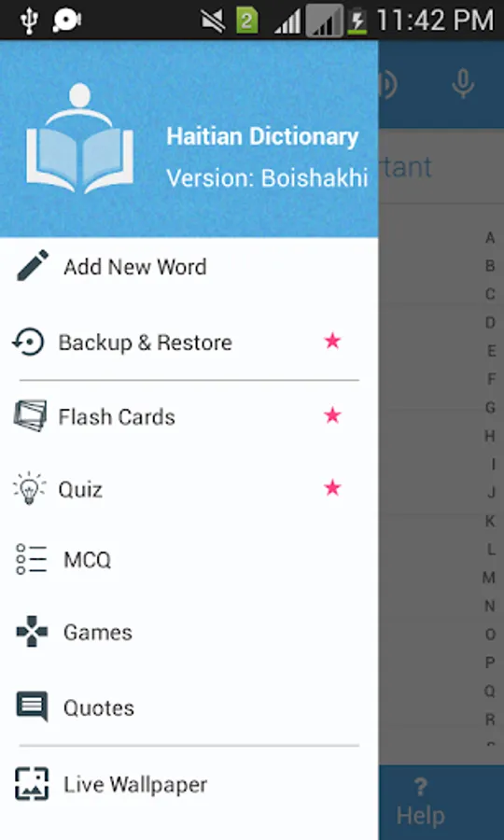Open Help at the bottom right

pos(420,802)
